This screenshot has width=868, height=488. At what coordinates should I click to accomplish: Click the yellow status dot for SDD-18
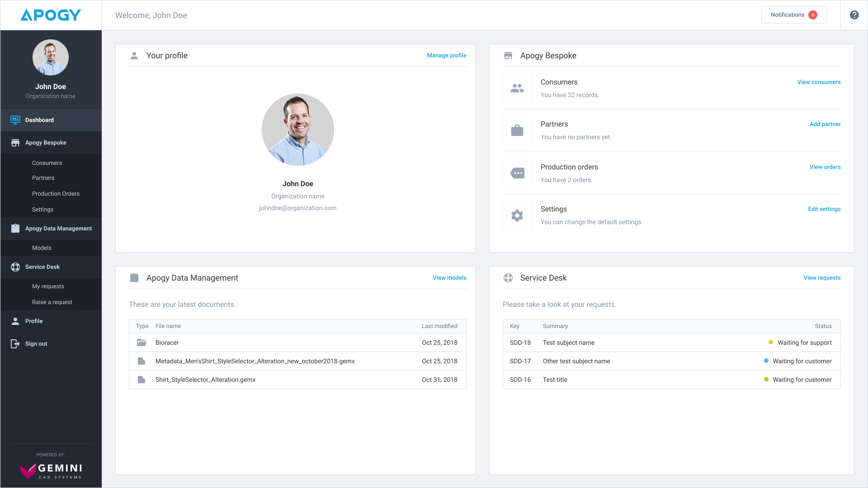coord(770,343)
